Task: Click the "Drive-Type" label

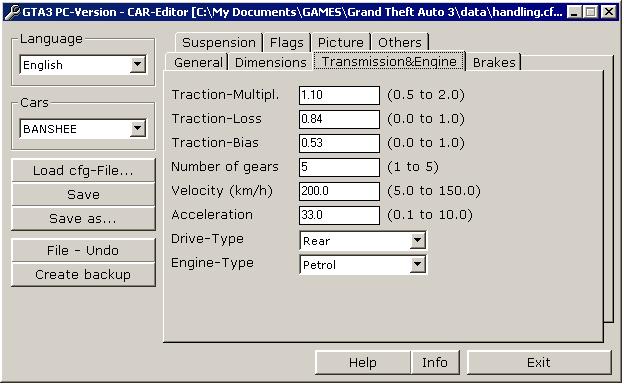Action: 207,238
